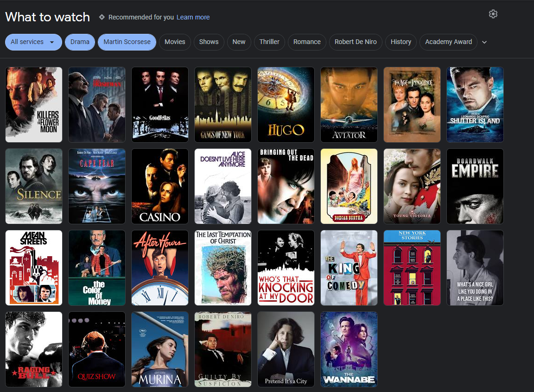Open Bringing Out the Dead poster
Viewport: 534px width, 392px height.
(x=286, y=186)
